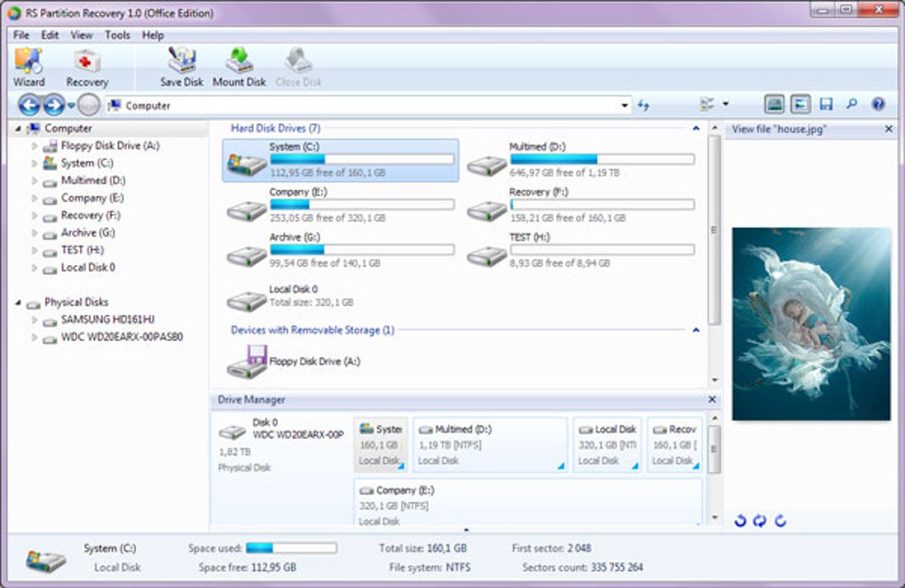Image resolution: width=905 pixels, height=588 pixels.
Task: Go forward with the Forward arrow
Action: click(x=53, y=105)
